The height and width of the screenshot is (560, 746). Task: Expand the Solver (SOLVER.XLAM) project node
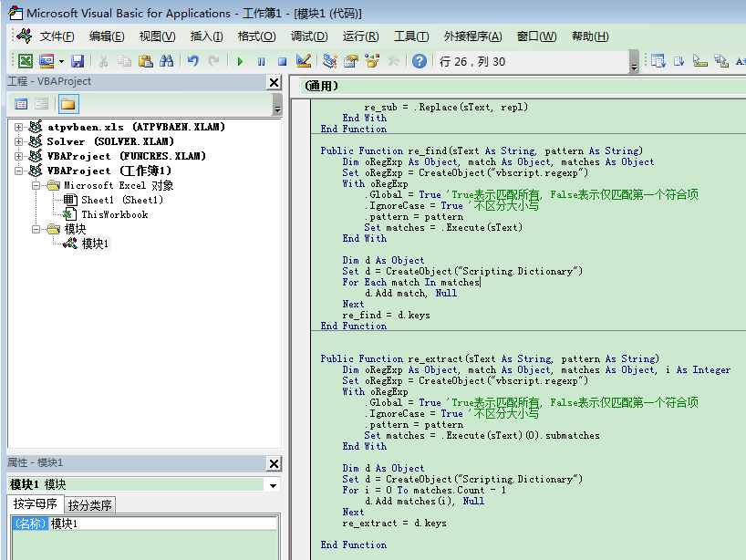coord(18,141)
